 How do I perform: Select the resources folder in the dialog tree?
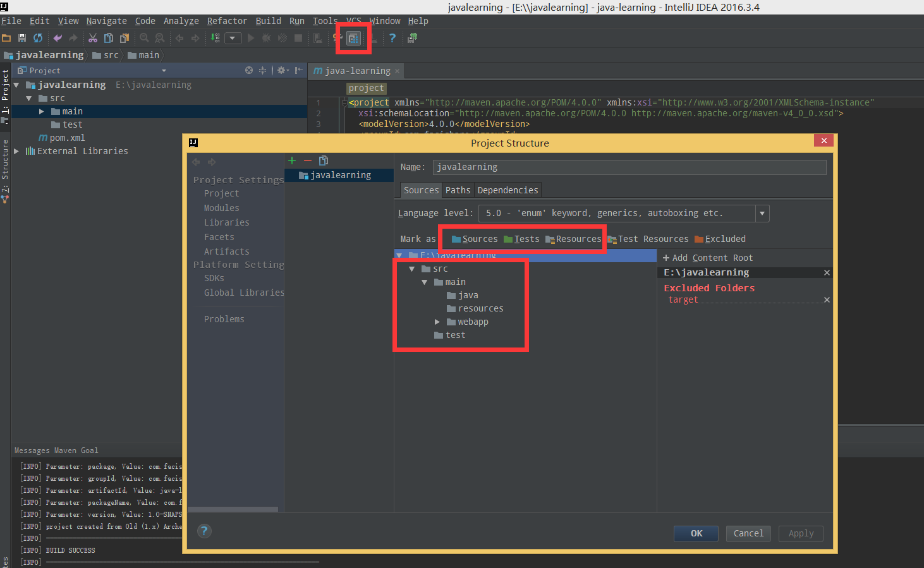(475, 309)
